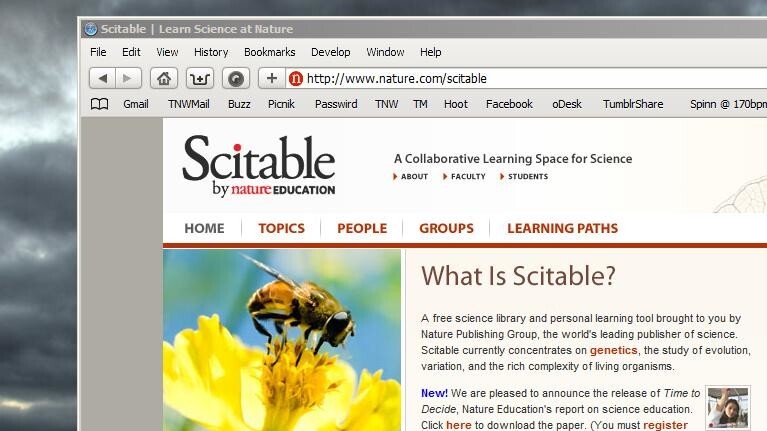
Task: Open the home page via house icon
Action: point(163,78)
